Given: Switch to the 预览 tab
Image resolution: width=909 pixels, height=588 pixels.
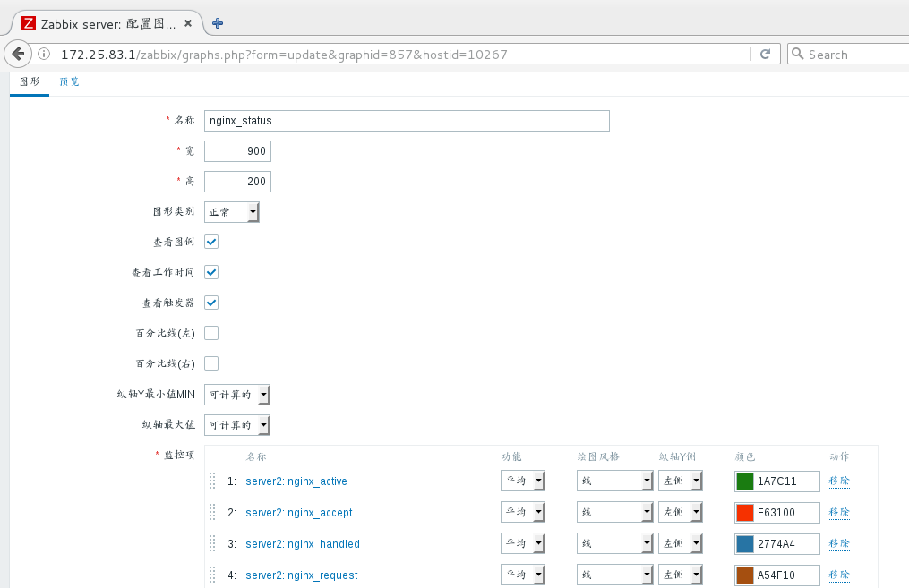Looking at the screenshot, I should [x=69, y=81].
